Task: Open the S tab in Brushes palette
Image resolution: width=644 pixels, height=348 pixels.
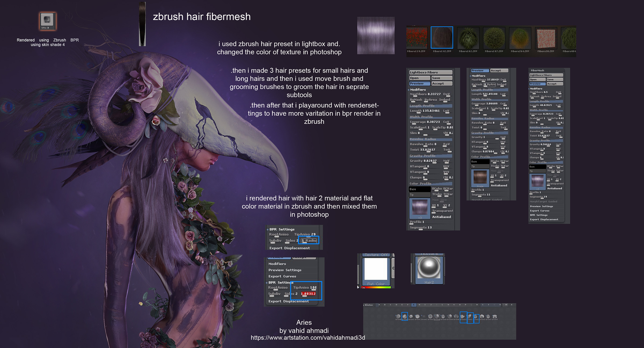Action: pos(483,305)
